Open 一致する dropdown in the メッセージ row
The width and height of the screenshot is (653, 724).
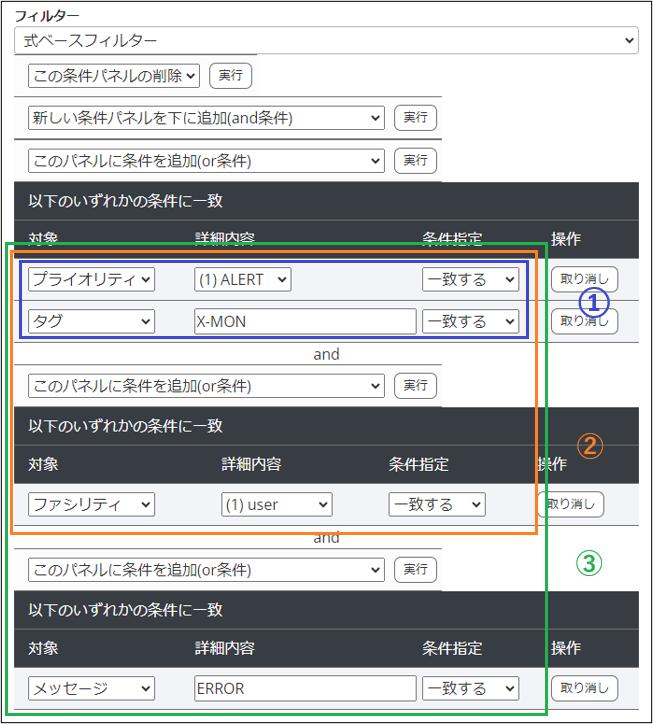[x=470, y=689]
